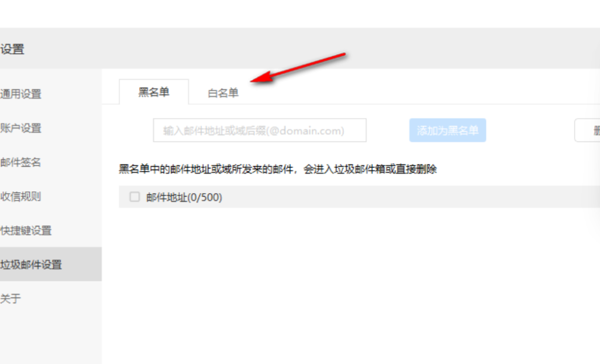This screenshot has width=600, height=364.
Task: Click the blacklist description sentence
Action: click(x=278, y=169)
